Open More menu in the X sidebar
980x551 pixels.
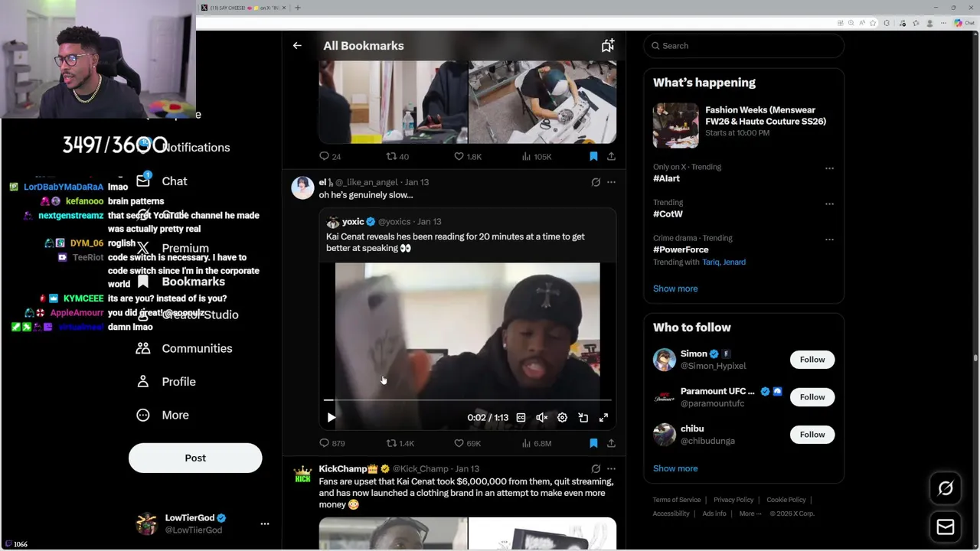pyautogui.click(x=162, y=415)
